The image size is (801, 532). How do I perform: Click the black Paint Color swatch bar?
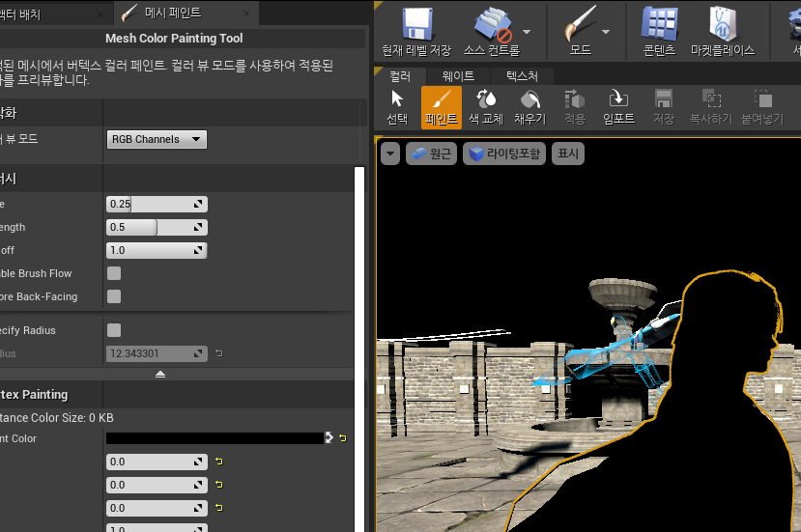(215, 438)
